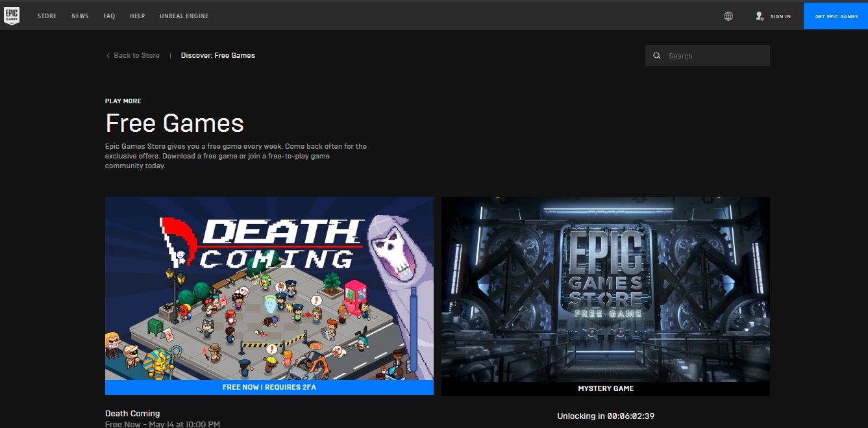Click the search magnifier icon
This screenshot has height=428, width=868.
[657, 56]
